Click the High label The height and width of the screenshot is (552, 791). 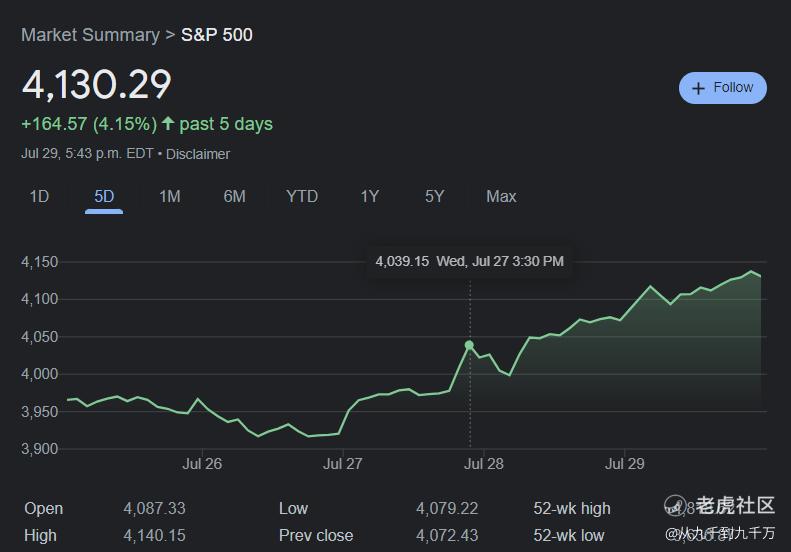pos(40,535)
